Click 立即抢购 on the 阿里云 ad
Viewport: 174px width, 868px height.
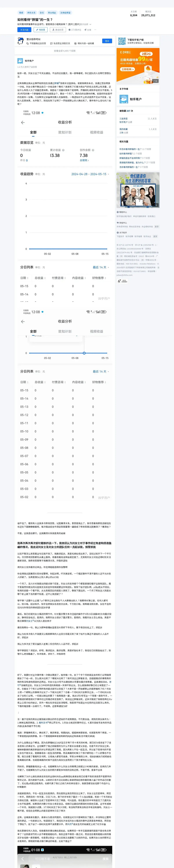point(128,69)
